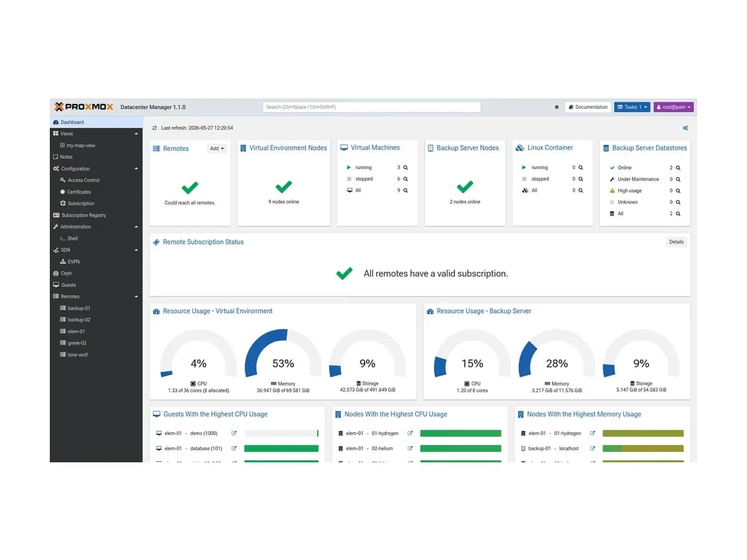Screen dimensions: 747x560
Task: Open EVPN under SDN
Action: click(x=96, y=262)
